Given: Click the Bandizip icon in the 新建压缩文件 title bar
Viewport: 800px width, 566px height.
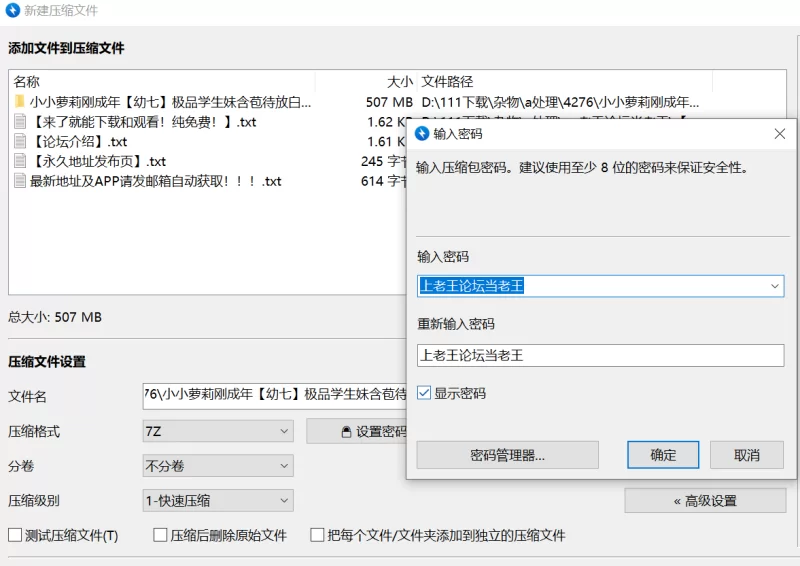Looking at the screenshot, I should pos(12,10).
